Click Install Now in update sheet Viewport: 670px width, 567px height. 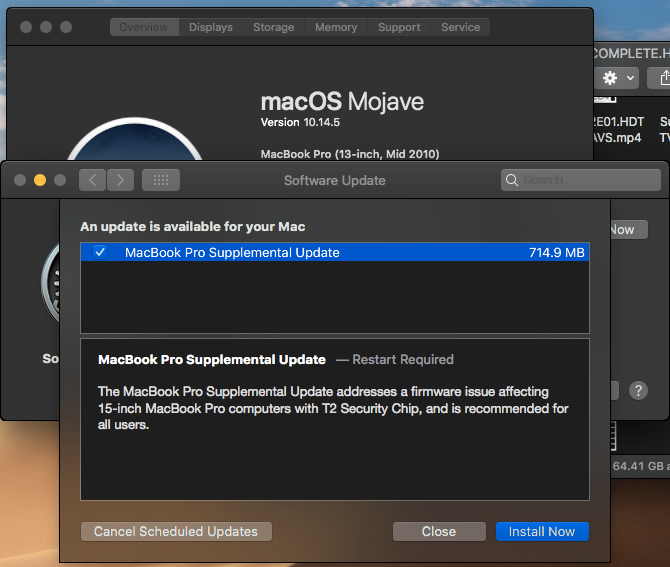click(542, 532)
